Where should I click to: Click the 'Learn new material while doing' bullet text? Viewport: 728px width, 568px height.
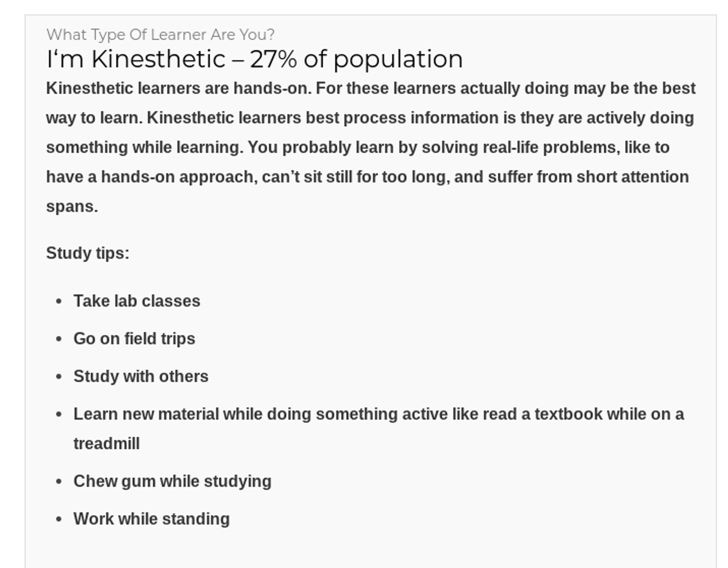point(192,414)
